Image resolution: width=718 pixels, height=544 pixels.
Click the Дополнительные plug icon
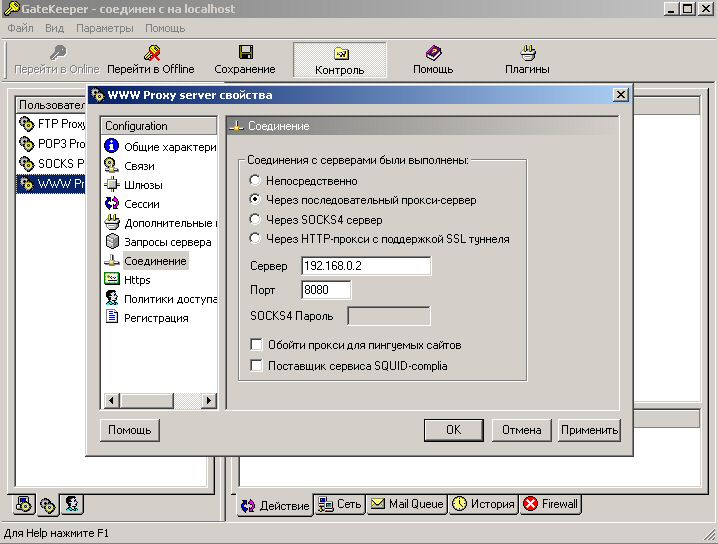point(112,223)
